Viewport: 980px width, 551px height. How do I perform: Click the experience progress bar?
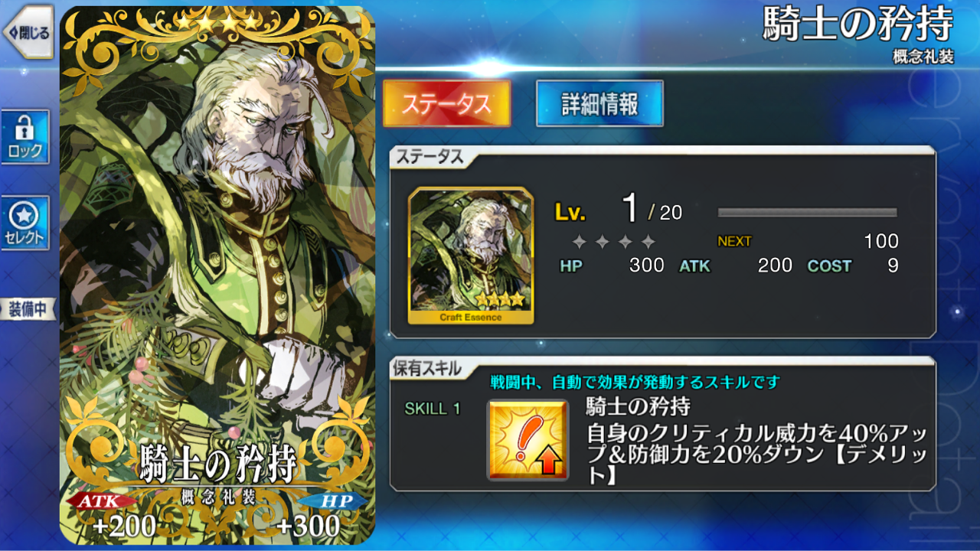(x=807, y=212)
